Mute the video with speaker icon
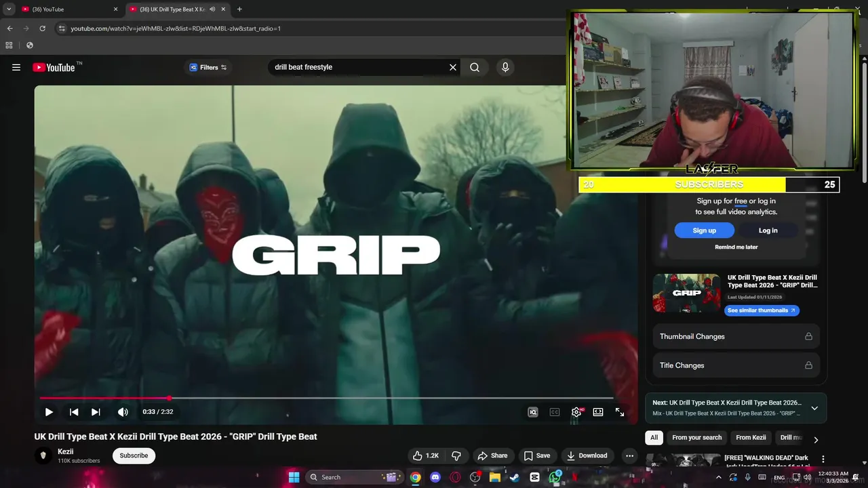This screenshot has height=488, width=868. (123, 411)
